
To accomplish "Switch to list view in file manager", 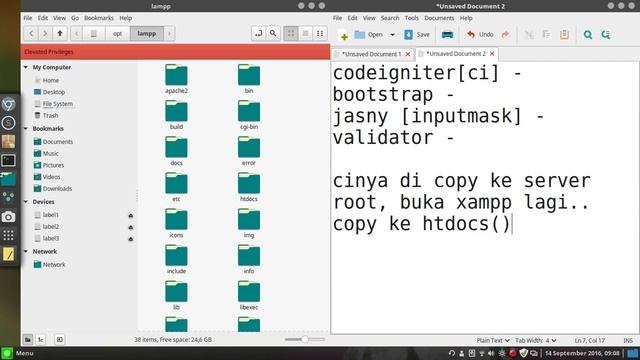I will pyautogui.click(x=305, y=33).
